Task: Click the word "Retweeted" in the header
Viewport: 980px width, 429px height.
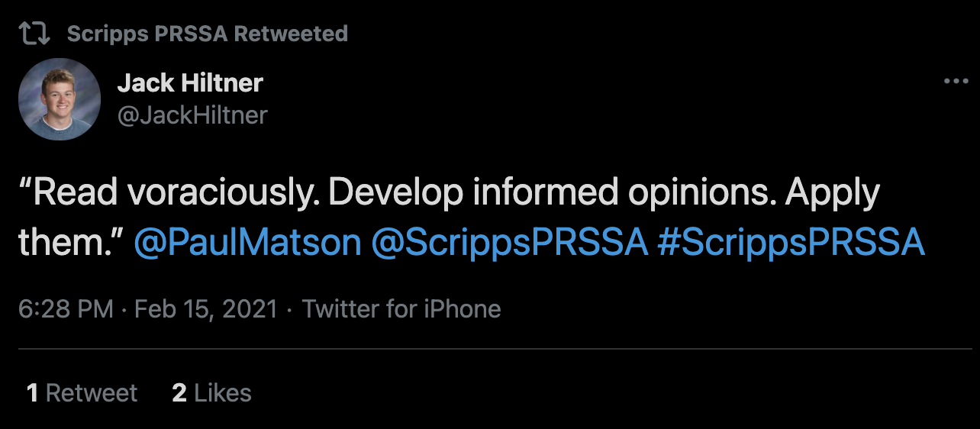Action: pos(293,34)
